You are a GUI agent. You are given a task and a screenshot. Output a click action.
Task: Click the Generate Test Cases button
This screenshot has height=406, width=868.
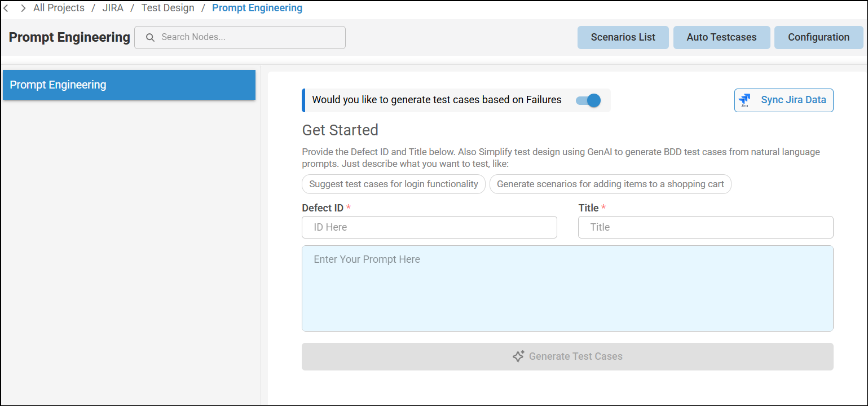(x=567, y=356)
